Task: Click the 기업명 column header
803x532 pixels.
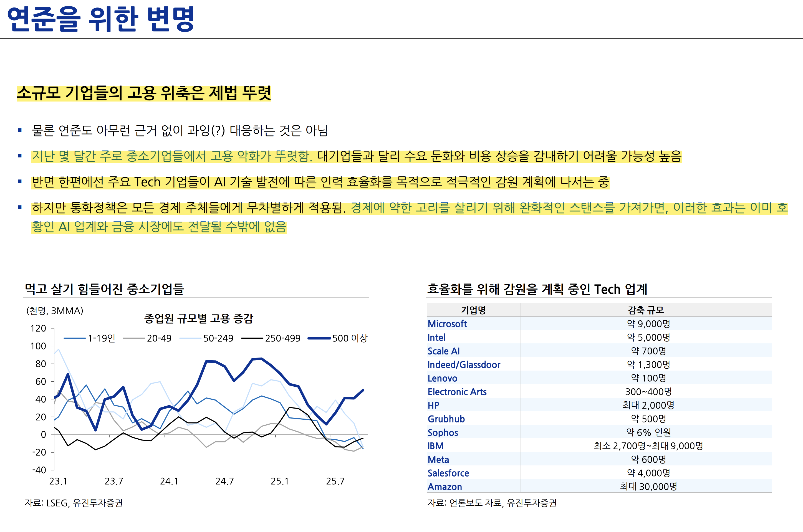Action: click(x=473, y=310)
